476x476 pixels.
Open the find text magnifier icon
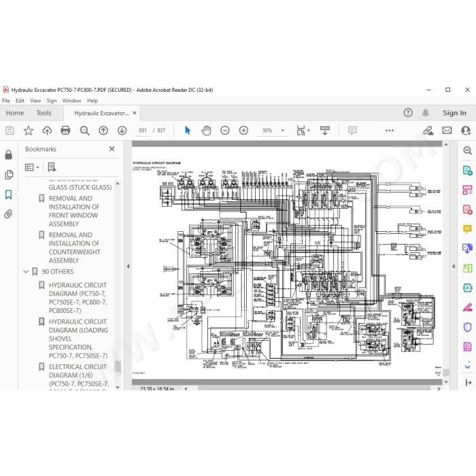(84, 131)
